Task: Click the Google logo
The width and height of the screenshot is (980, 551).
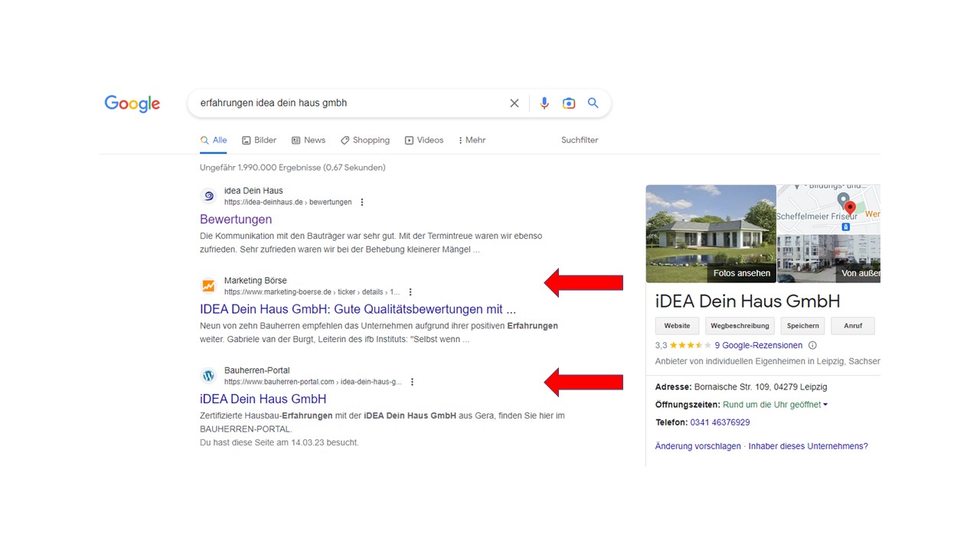Action: (132, 104)
